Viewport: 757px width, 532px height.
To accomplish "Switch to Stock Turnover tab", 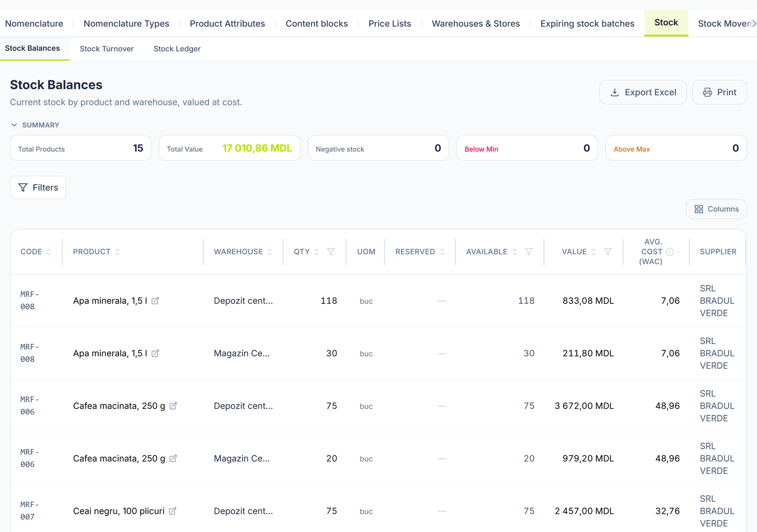I will click(x=106, y=48).
